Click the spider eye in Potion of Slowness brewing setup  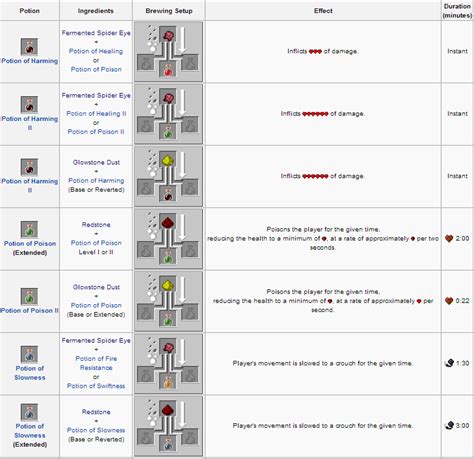pyautogui.click(x=168, y=347)
